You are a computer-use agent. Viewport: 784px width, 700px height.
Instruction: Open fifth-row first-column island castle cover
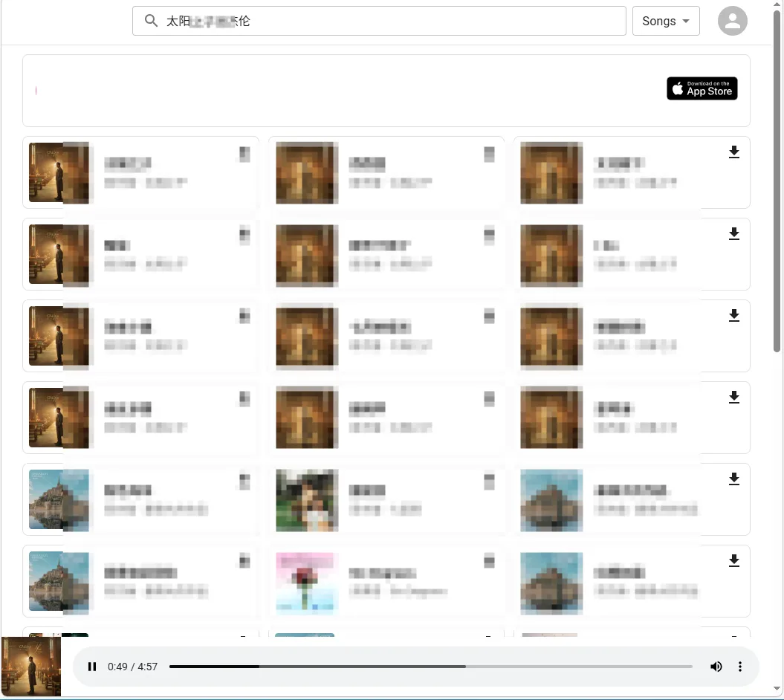[x=59, y=500]
